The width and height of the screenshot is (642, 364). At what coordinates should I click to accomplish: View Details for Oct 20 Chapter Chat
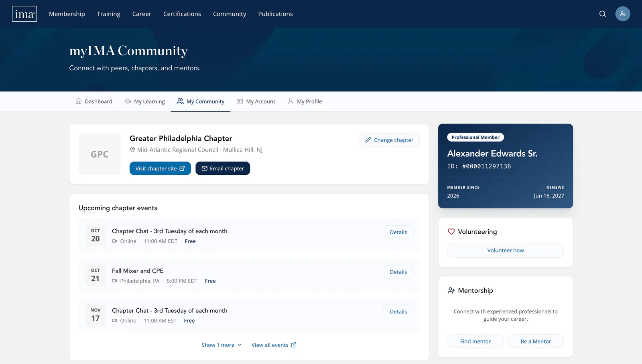(398, 232)
